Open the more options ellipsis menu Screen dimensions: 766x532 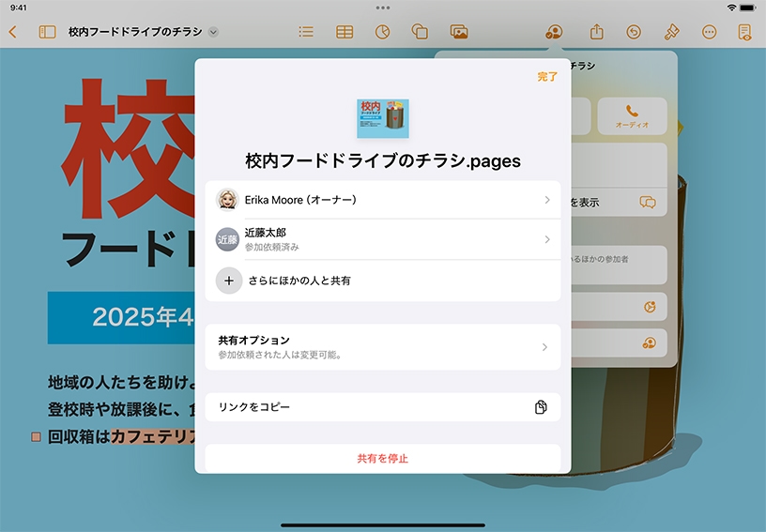[709, 32]
